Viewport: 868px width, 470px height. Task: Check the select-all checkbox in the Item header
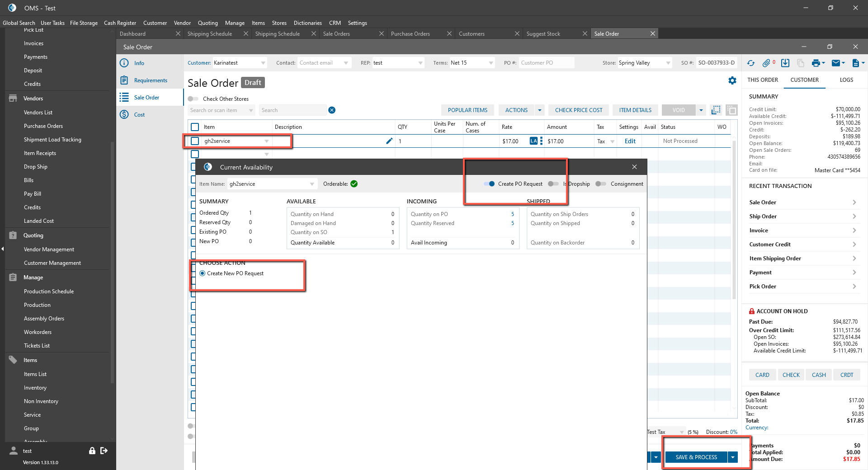point(195,127)
